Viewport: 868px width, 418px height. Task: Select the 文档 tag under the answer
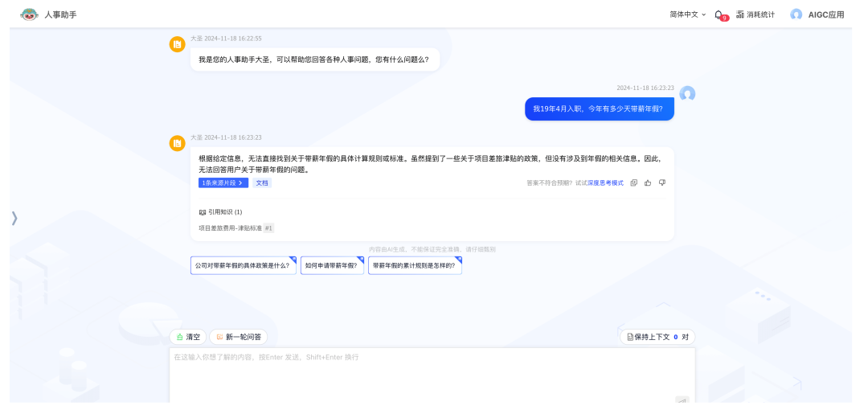[262, 183]
